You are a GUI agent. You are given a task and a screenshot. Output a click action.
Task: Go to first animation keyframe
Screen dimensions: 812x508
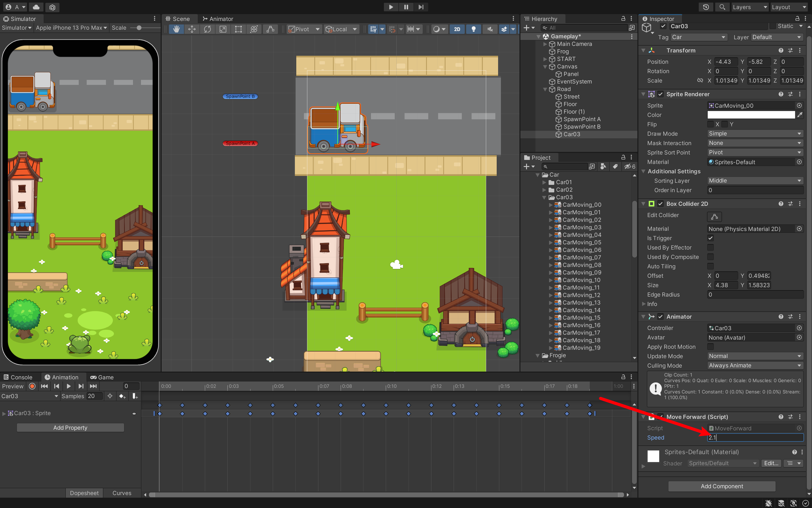pyautogui.click(x=44, y=386)
